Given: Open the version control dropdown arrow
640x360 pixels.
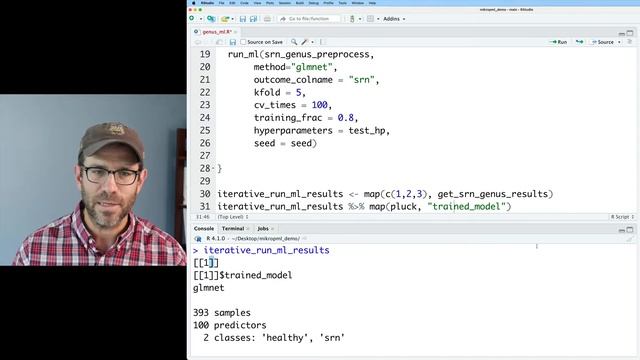Looking at the screenshot, I should point(360,19).
